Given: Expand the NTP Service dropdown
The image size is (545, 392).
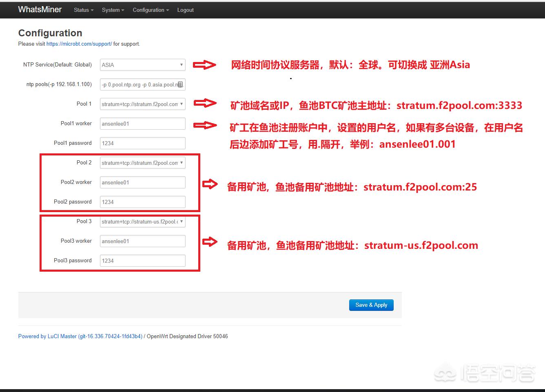Looking at the screenshot, I should (x=142, y=65).
